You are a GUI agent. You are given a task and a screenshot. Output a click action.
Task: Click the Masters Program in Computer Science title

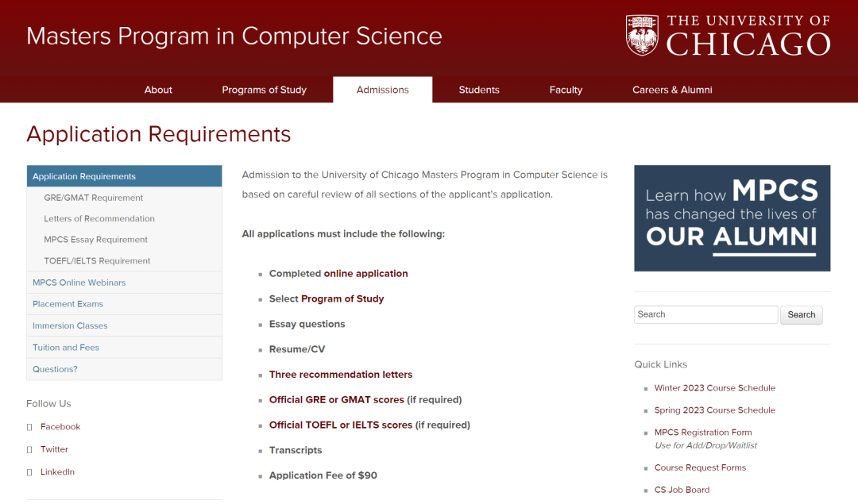click(234, 36)
